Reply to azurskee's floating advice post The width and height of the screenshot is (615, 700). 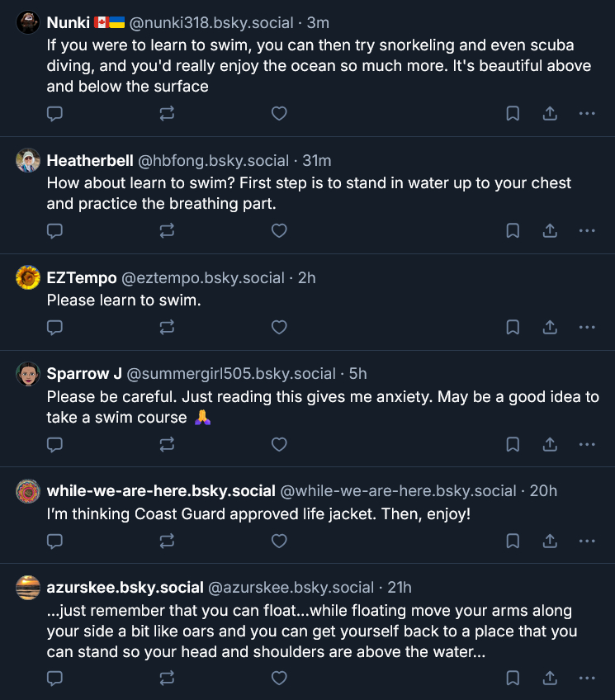point(54,679)
